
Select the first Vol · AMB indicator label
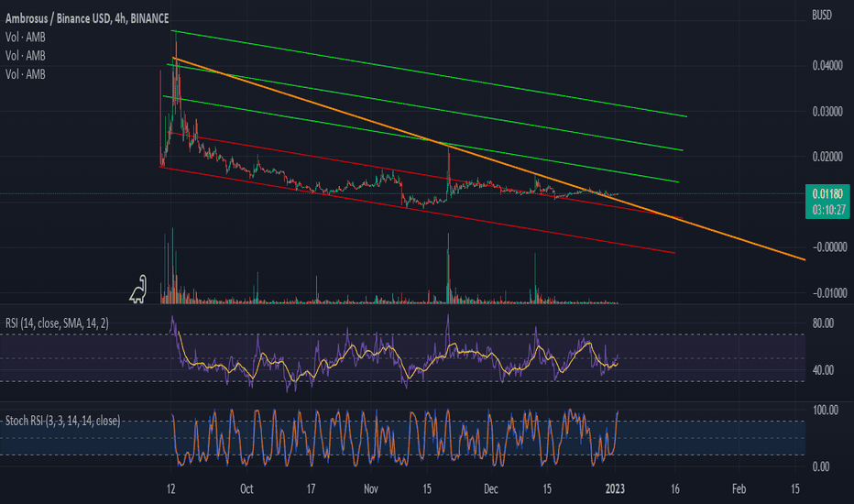tap(26, 37)
